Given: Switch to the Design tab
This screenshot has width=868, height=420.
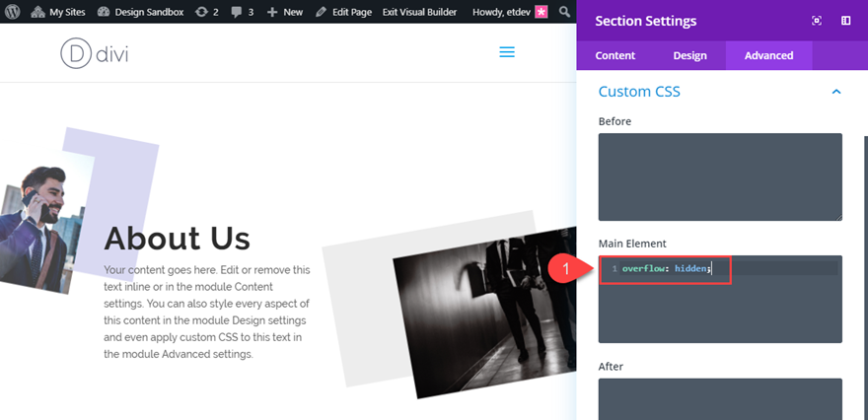Looking at the screenshot, I should tap(689, 55).
